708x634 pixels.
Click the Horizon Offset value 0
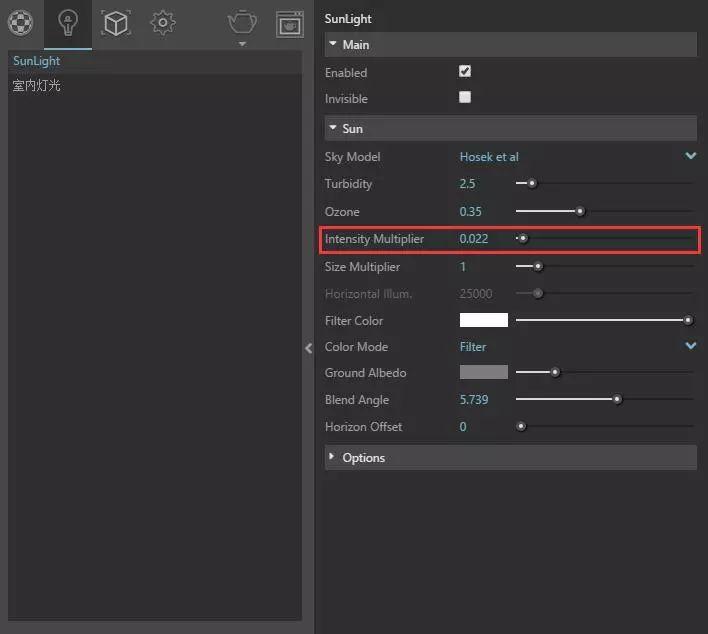[463, 427]
